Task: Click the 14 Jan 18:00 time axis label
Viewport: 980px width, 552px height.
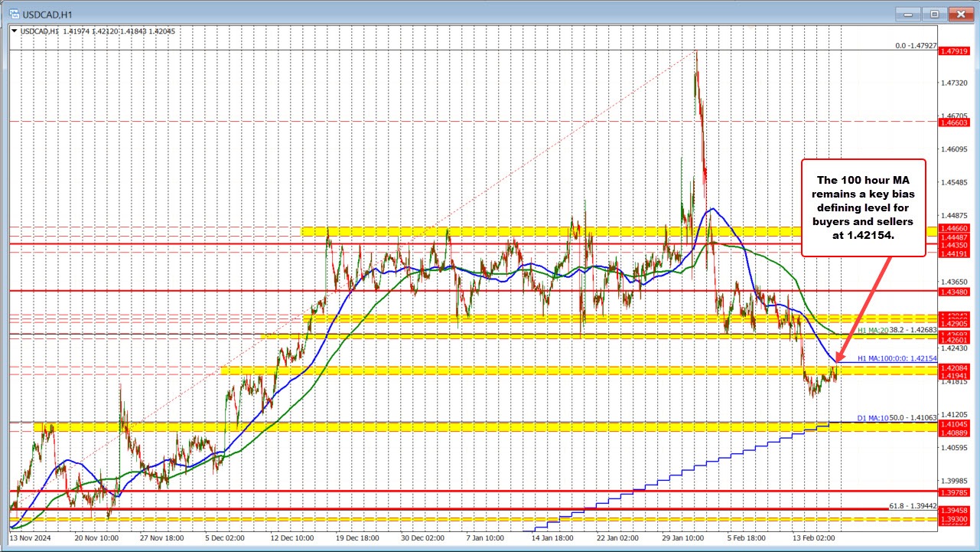Action: point(552,538)
